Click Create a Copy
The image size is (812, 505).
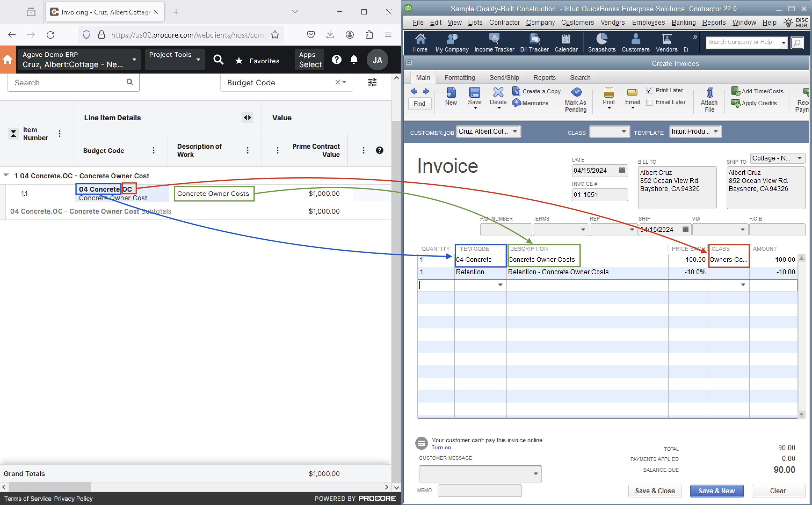pyautogui.click(x=537, y=91)
